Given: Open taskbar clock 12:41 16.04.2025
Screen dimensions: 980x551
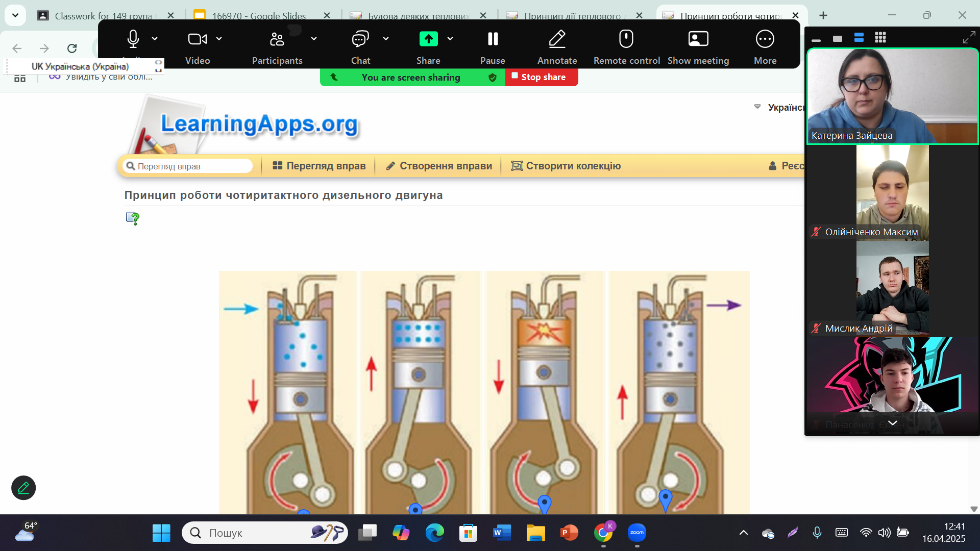Looking at the screenshot, I should tap(944, 533).
